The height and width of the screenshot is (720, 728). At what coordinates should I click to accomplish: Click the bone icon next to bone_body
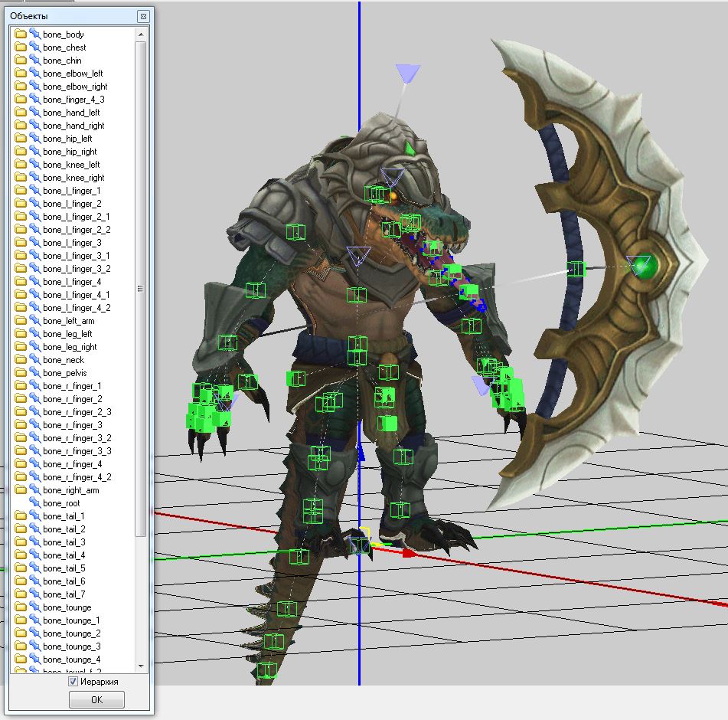(34, 34)
